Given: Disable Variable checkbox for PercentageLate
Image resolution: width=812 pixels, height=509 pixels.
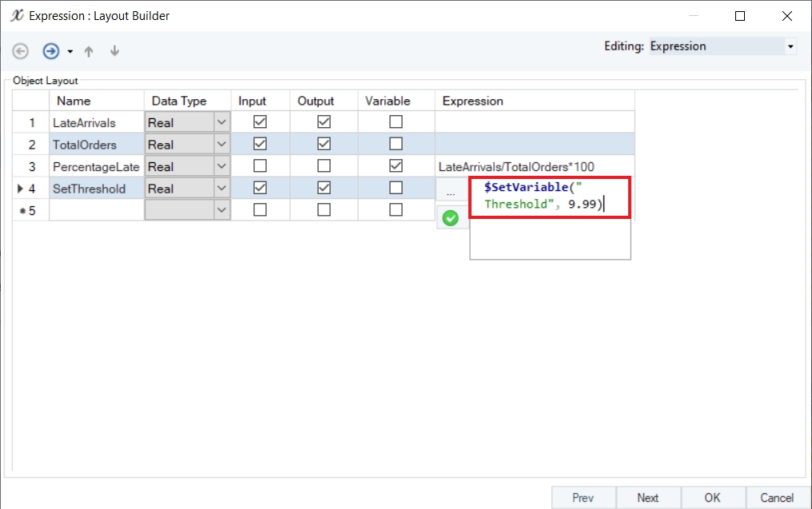Looking at the screenshot, I should 396,167.
